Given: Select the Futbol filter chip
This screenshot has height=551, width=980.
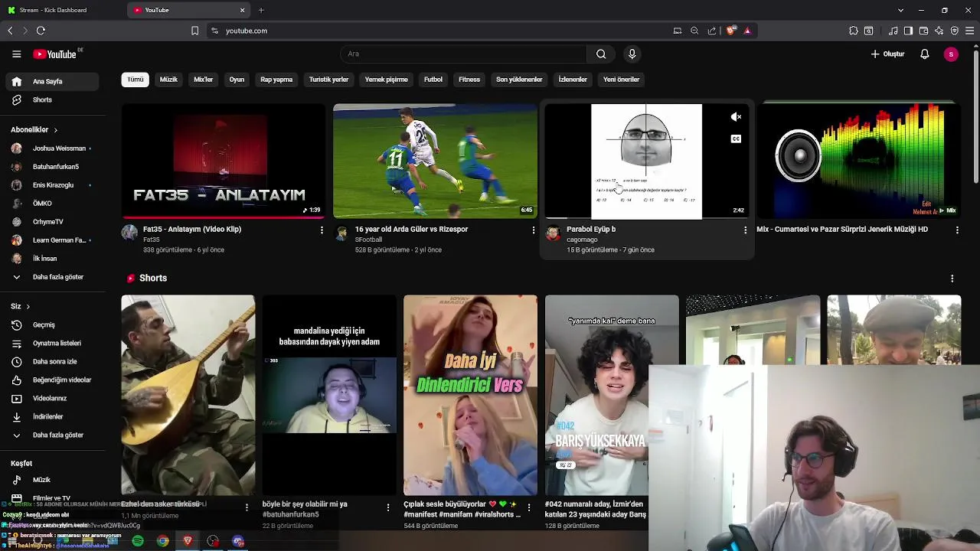Looking at the screenshot, I should coord(433,80).
